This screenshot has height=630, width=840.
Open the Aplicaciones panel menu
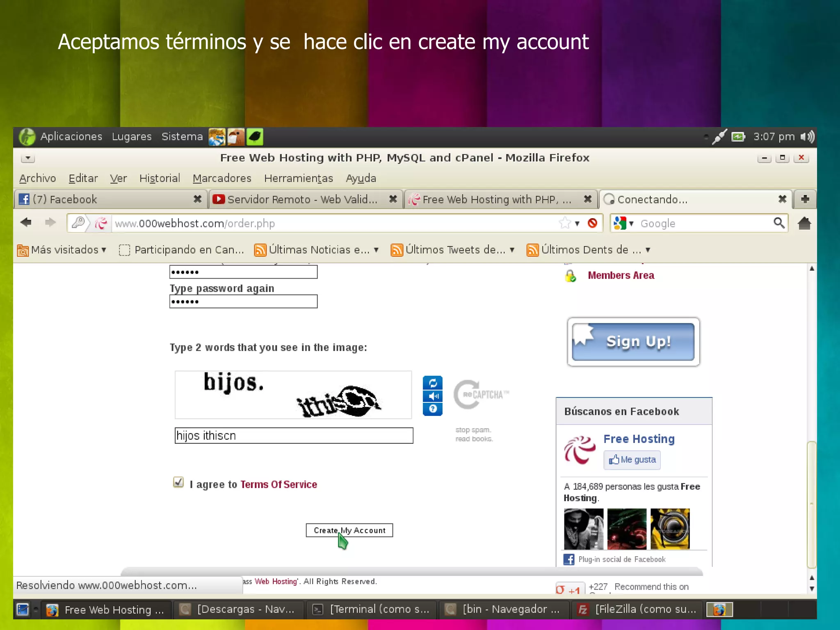(x=71, y=137)
